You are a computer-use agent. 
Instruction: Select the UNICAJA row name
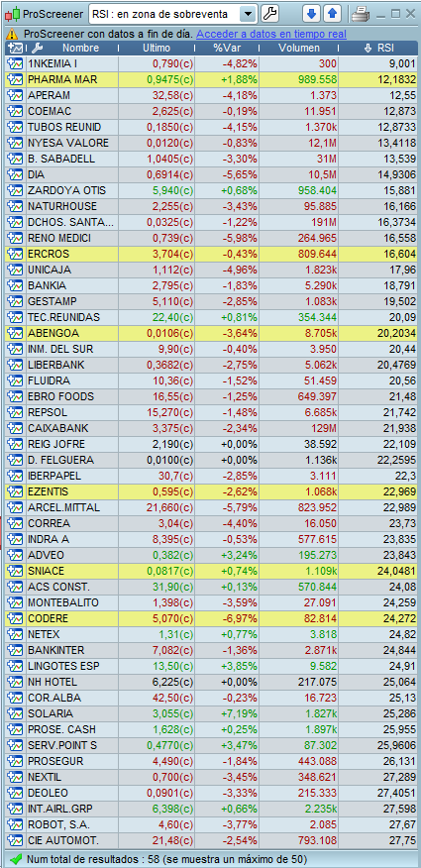[x=50, y=271]
